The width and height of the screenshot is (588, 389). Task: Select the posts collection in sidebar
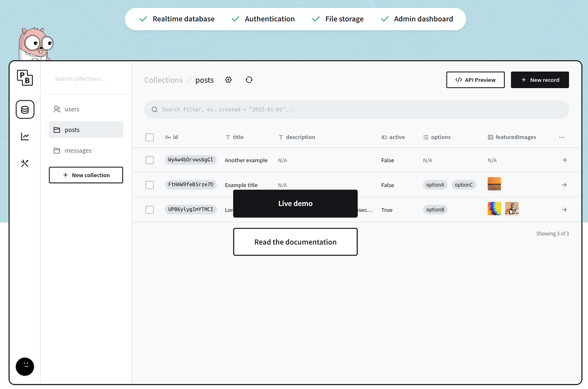click(x=86, y=130)
